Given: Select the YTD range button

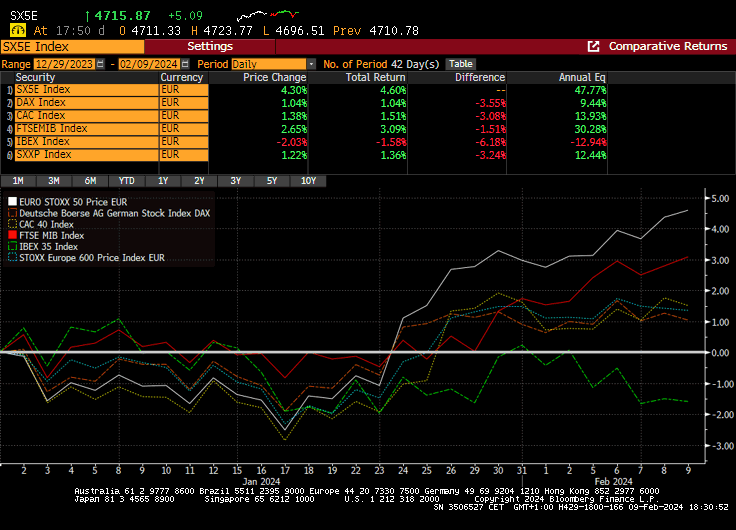Looking at the screenshot, I should point(126,181).
